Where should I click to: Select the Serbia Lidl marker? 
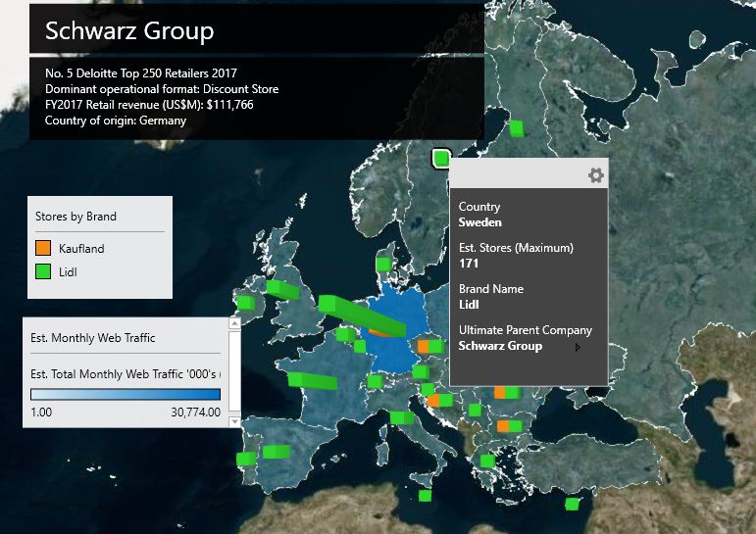coord(475,411)
